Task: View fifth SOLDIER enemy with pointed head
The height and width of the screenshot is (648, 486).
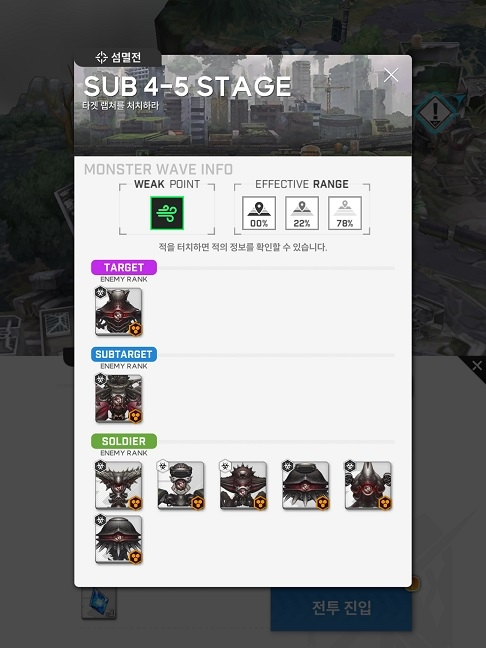Action: [368, 485]
